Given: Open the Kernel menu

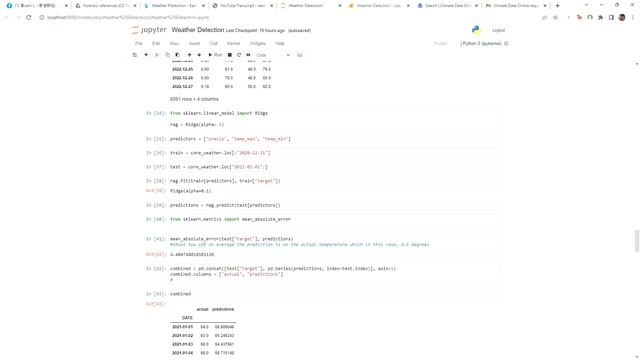Looking at the screenshot, I should (x=233, y=43).
